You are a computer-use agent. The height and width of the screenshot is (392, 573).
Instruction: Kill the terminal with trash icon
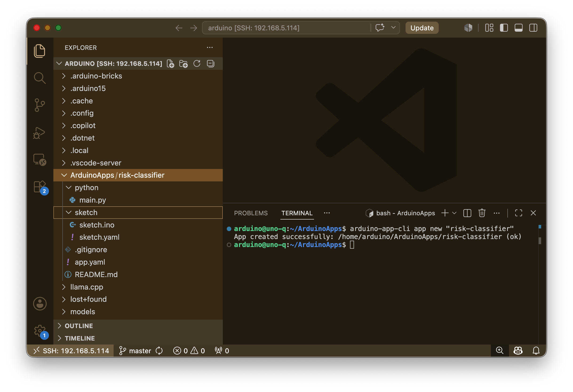pyautogui.click(x=482, y=213)
